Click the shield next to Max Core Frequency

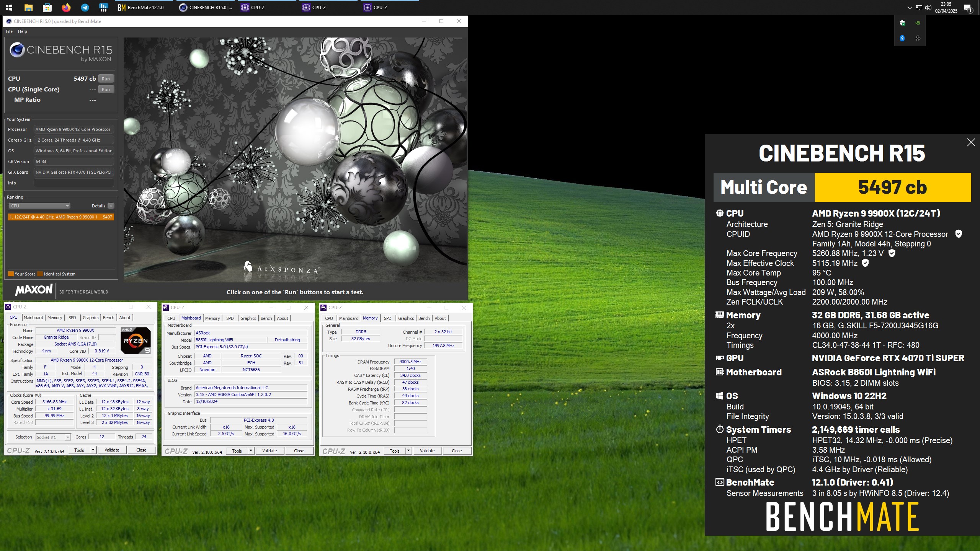892,253
